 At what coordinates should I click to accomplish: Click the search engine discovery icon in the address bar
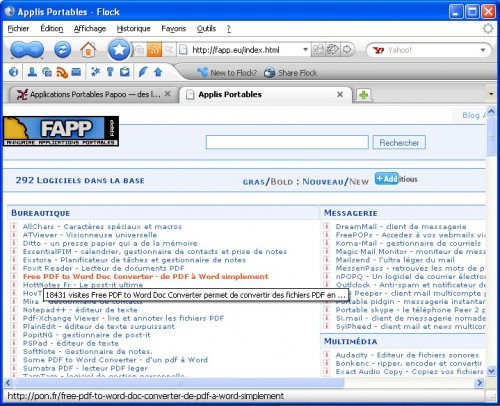(169, 50)
